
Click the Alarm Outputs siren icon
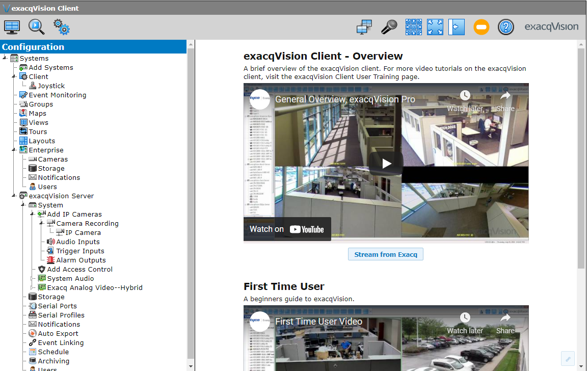point(50,260)
